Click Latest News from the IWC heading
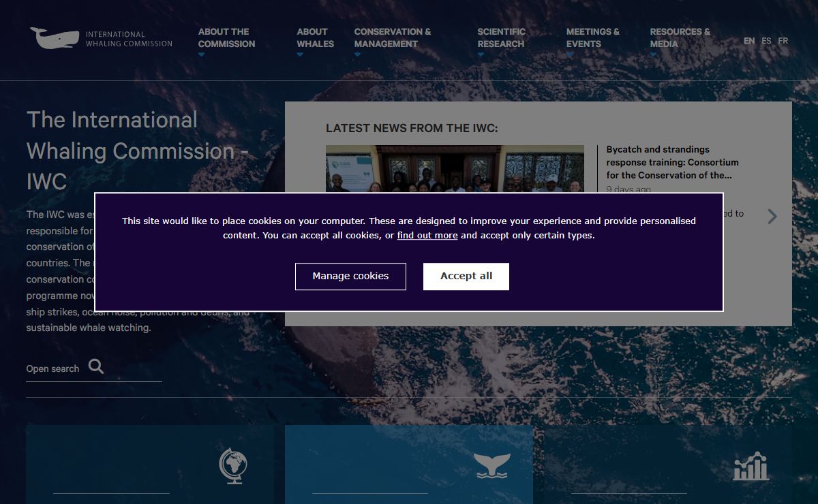This screenshot has height=504, width=818. pyautogui.click(x=412, y=128)
